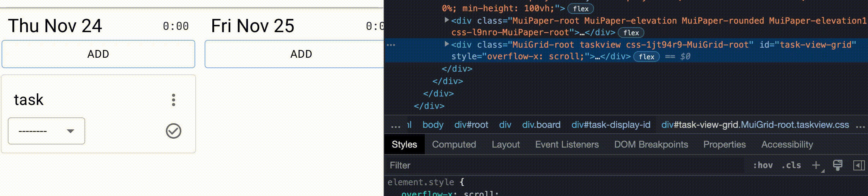Mark the task complete with the checkmark icon
This screenshot has height=196, width=868.
pos(174,131)
